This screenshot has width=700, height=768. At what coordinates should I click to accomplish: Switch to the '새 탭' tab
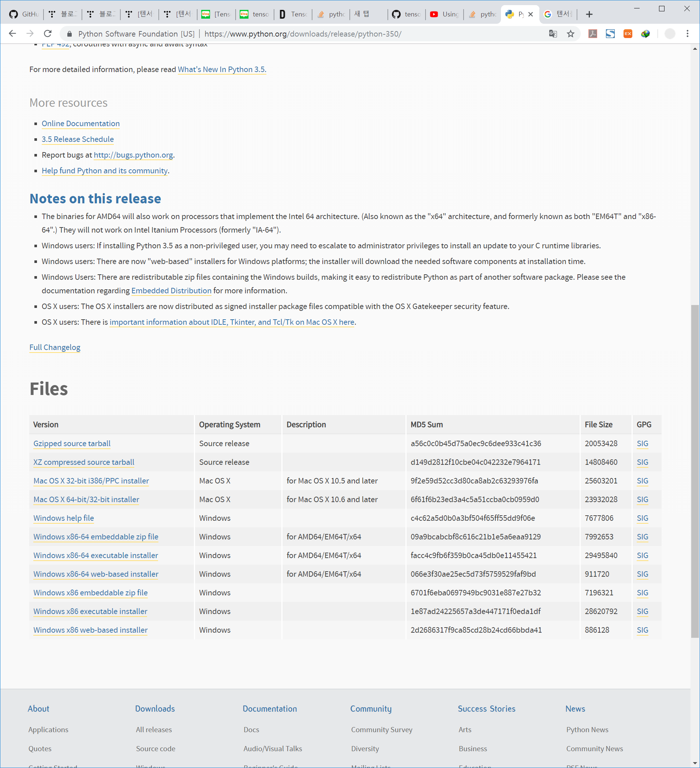[x=368, y=14]
